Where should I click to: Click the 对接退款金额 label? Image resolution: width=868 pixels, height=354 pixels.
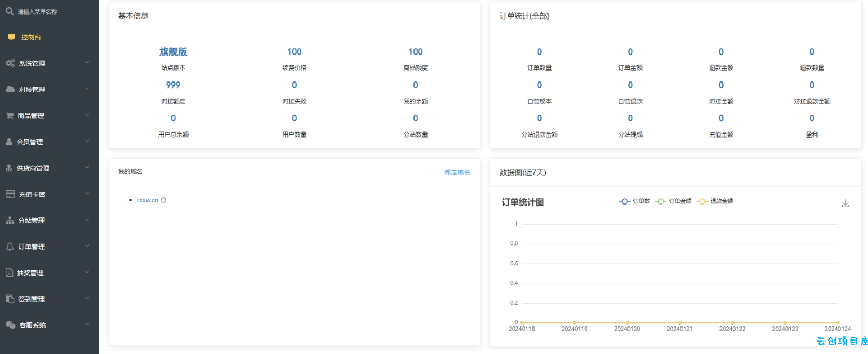pos(812,101)
